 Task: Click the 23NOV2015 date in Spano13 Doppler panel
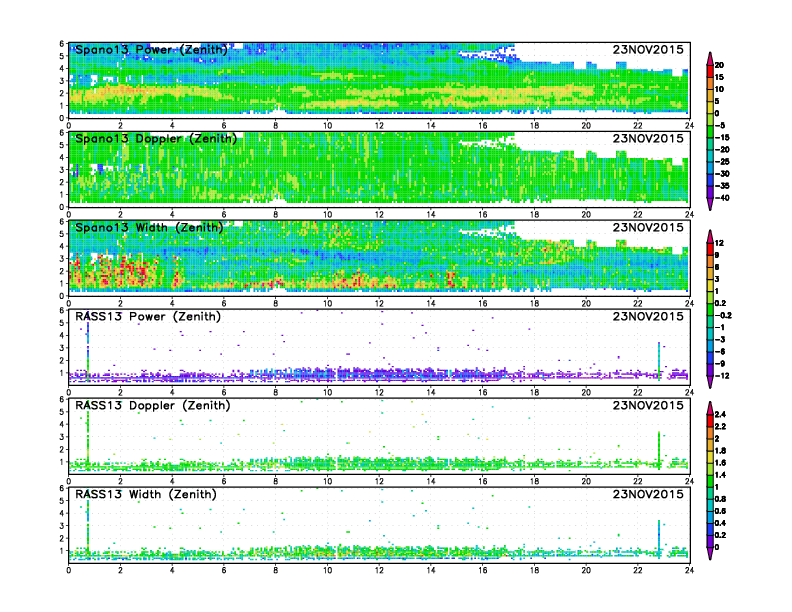coord(648,138)
